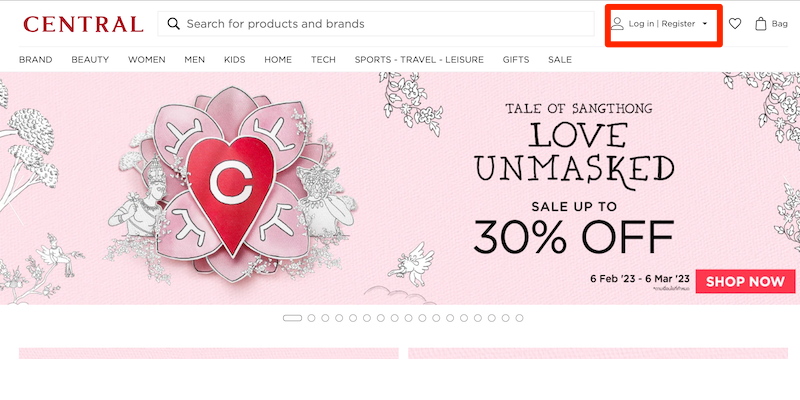Click the user account profile icon
This screenshot has height=400, width=800.
pos(617,23)
